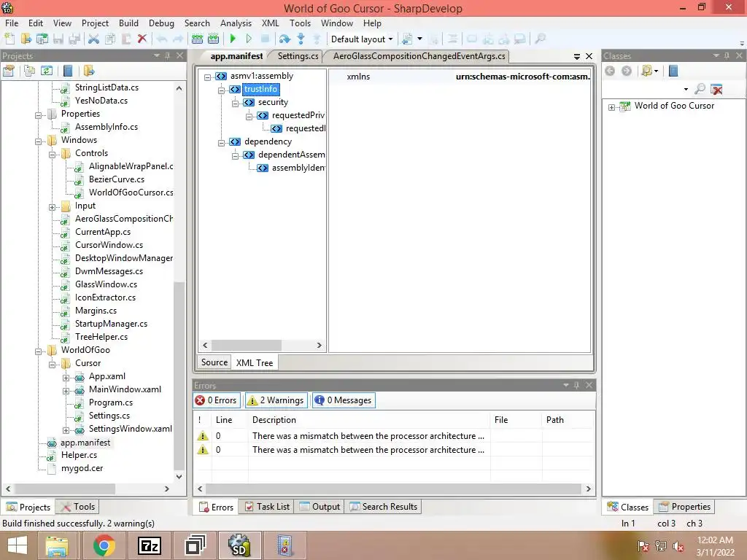The image size is (747, 560).
Task: Click the clear search red X icon in Classes panel
Action: click(x=716, y=89)
